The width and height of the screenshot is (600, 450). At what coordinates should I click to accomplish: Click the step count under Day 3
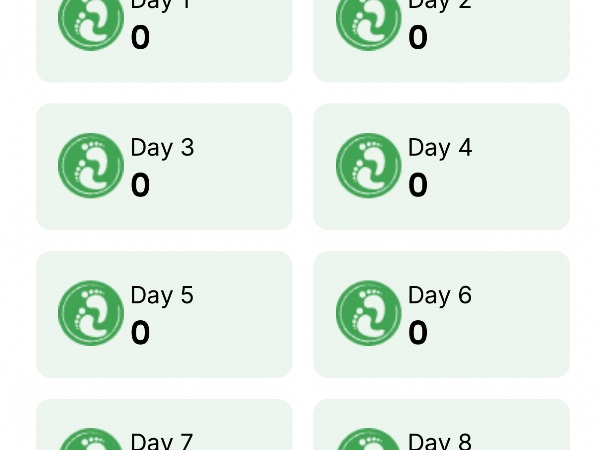pos(140,185)
